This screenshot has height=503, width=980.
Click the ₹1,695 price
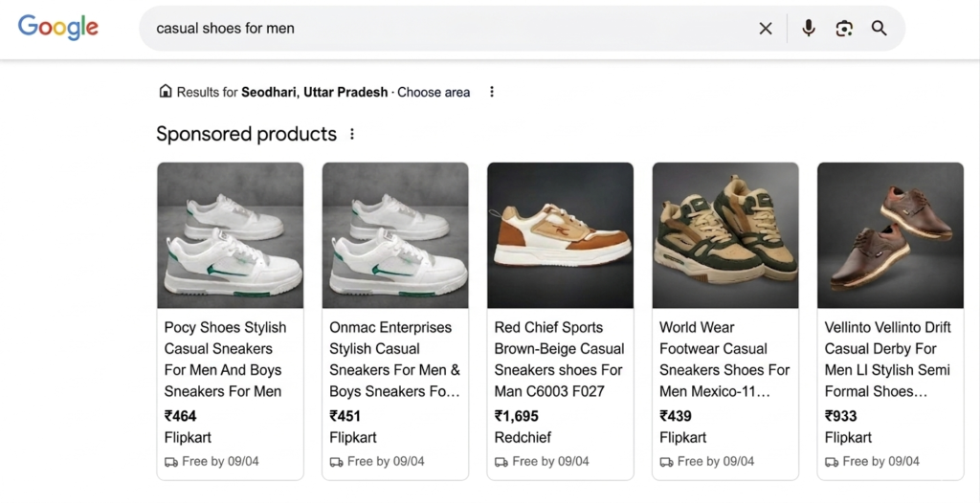pyautogui.click(x=516, y=416)
